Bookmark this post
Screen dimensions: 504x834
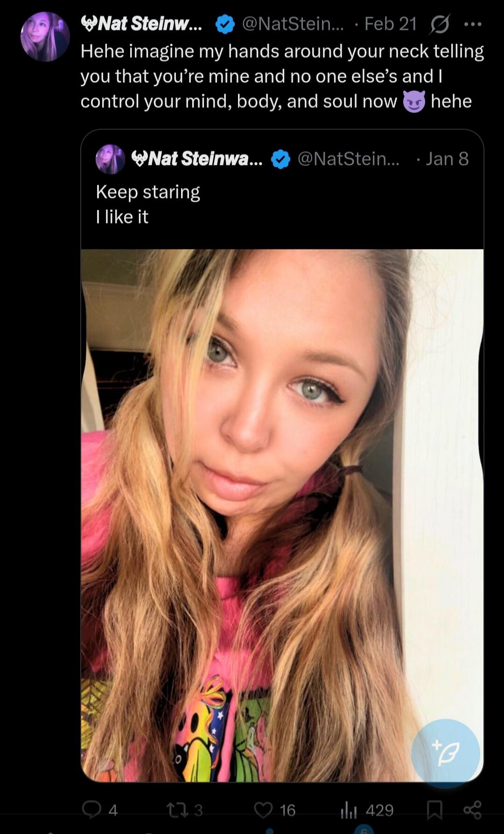point(434,810)
